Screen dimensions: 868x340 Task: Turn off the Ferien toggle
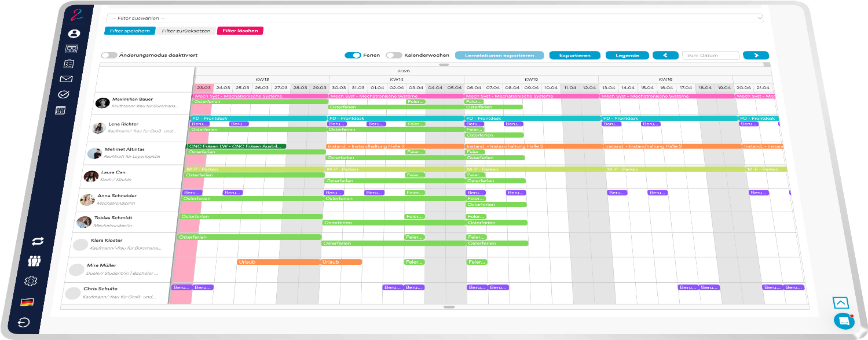pyautogui.click(x=353, y=56)
